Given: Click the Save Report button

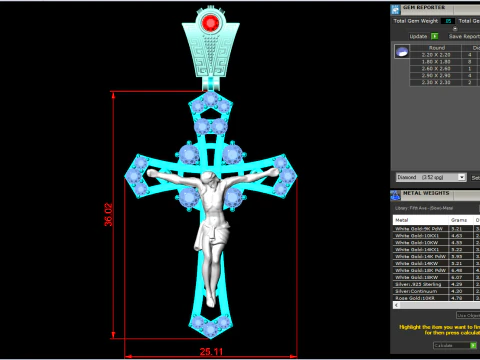Looking at the screenshot, I should [464, 36].
